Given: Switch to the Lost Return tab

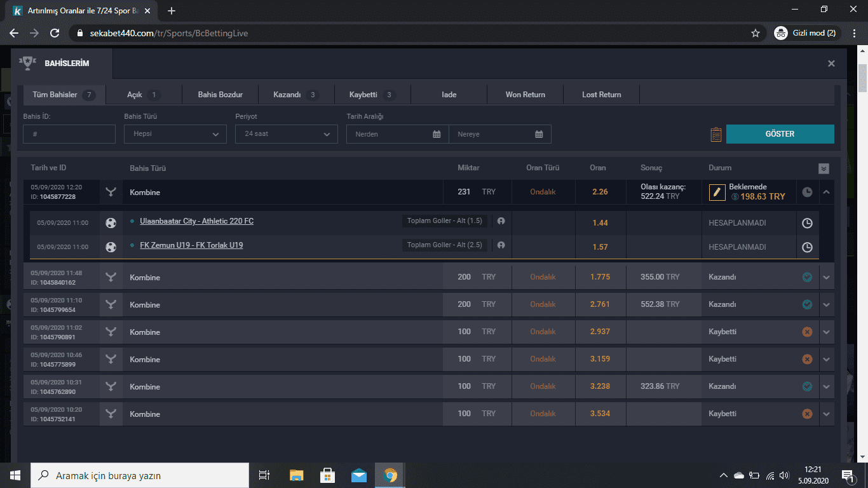Looking at the screenshot, I should (x=602, y=95).
